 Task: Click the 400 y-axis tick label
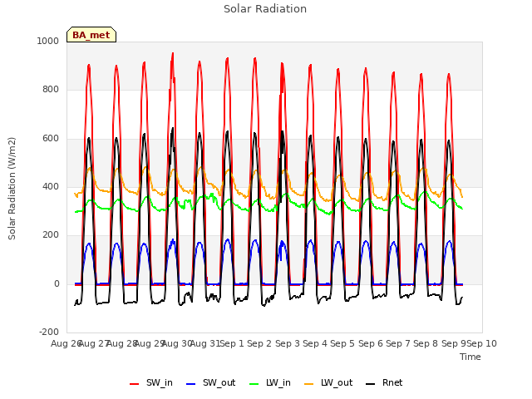[51, 186]
